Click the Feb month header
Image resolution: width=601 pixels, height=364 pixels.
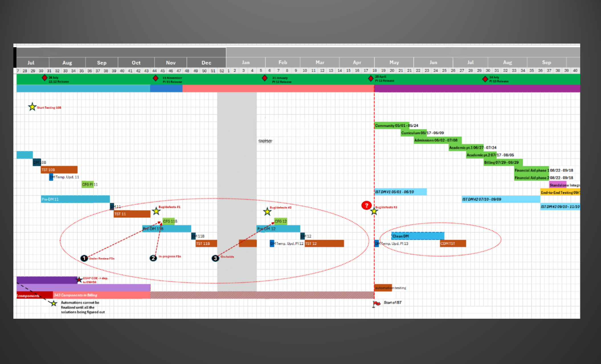(283, 62)
